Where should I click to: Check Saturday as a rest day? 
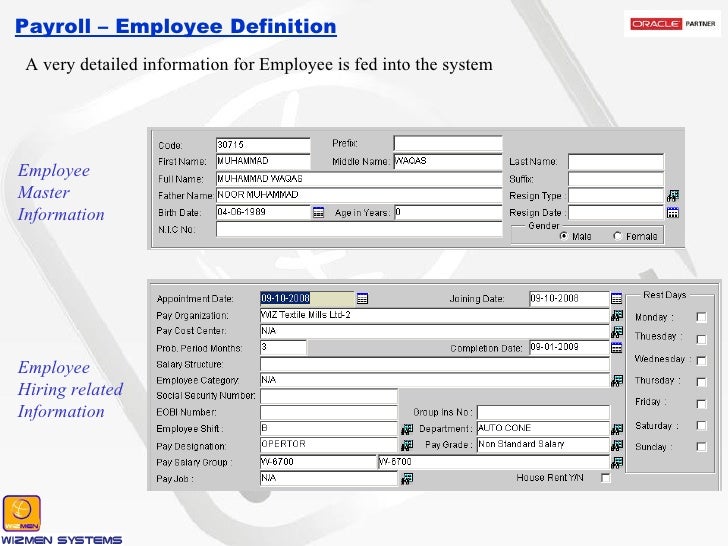[702, 425]
